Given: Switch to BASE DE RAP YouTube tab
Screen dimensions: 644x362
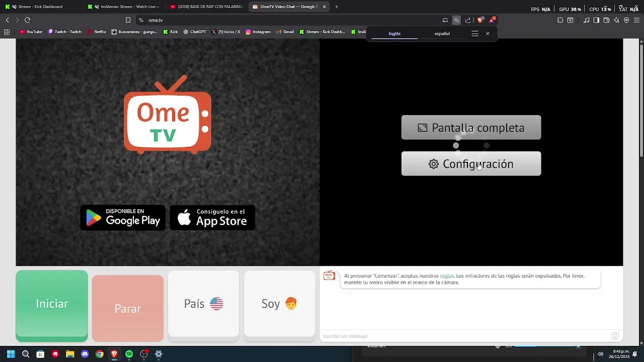Looking at the screenshot, I should 207,7.
